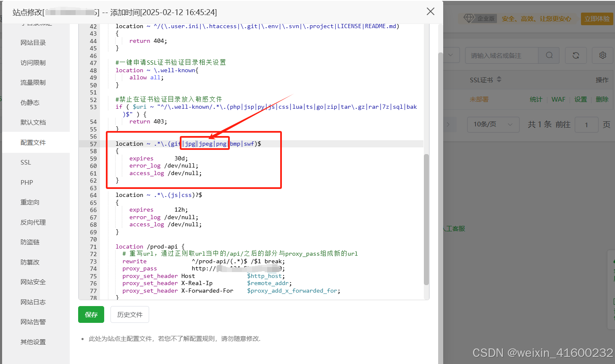Select 反向代理 in the sidebar
Viewport: 615px width, 364px height.
(33, 222)
